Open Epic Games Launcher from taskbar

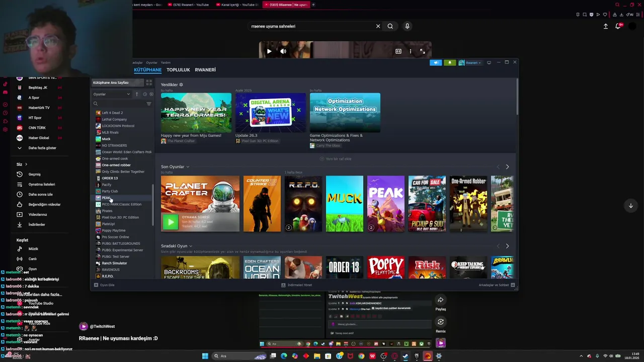pyautogui.click(x=417, y=356)
